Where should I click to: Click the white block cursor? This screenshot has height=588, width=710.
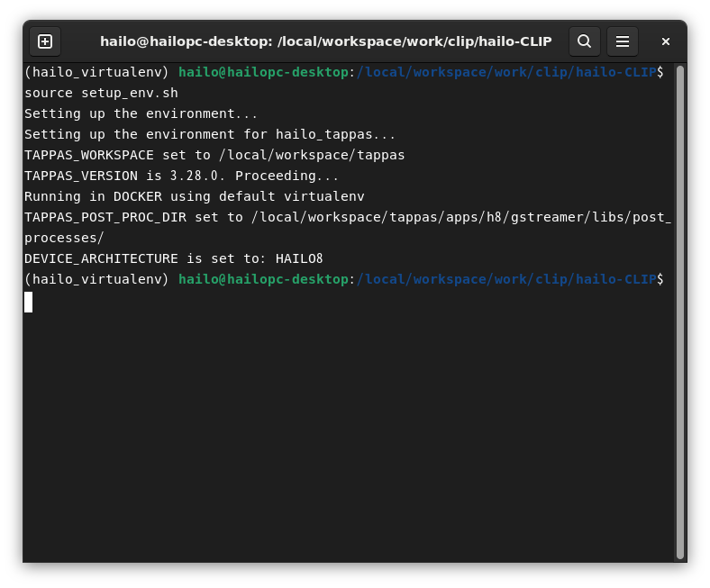(29, 302)
